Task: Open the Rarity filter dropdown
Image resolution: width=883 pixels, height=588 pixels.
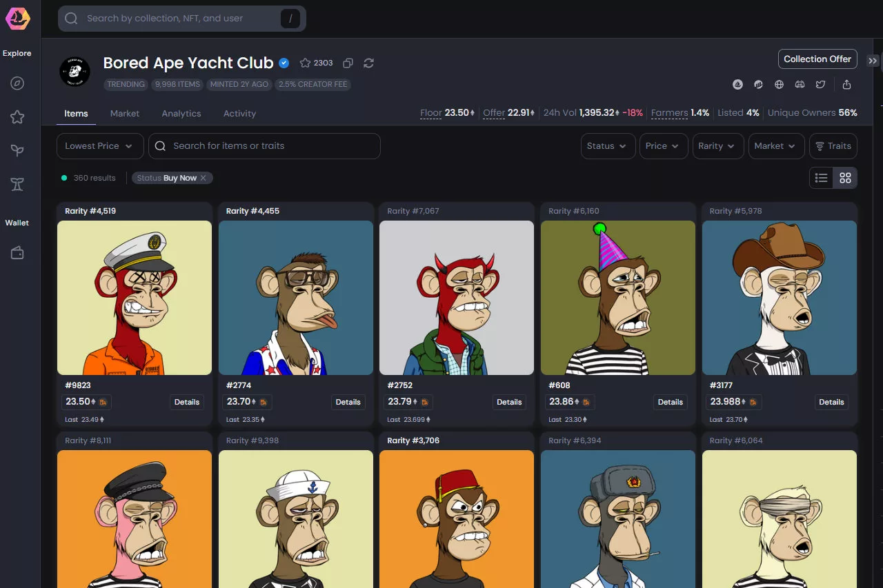Action: pos(718,146)
